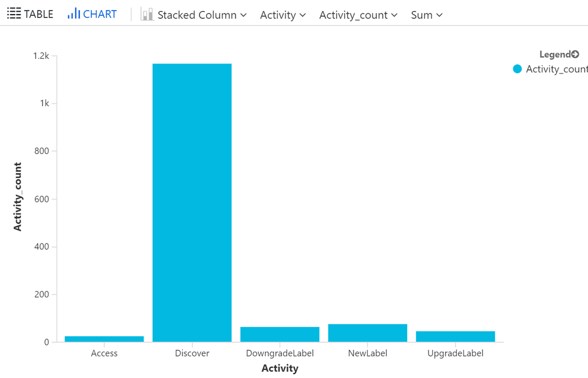This screenshot has height=378, width=588.
Task: Expand the Activity x-axis dropdown
Action: 283,15
